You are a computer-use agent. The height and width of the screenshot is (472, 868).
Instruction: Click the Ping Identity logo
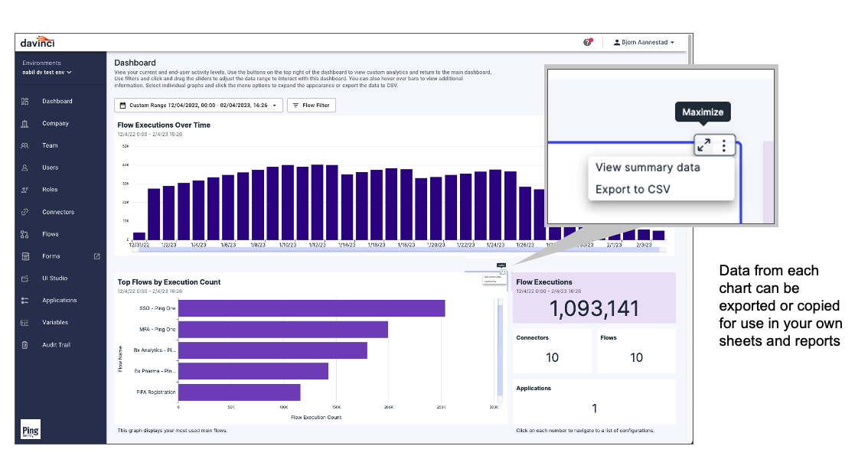point(31,430)
